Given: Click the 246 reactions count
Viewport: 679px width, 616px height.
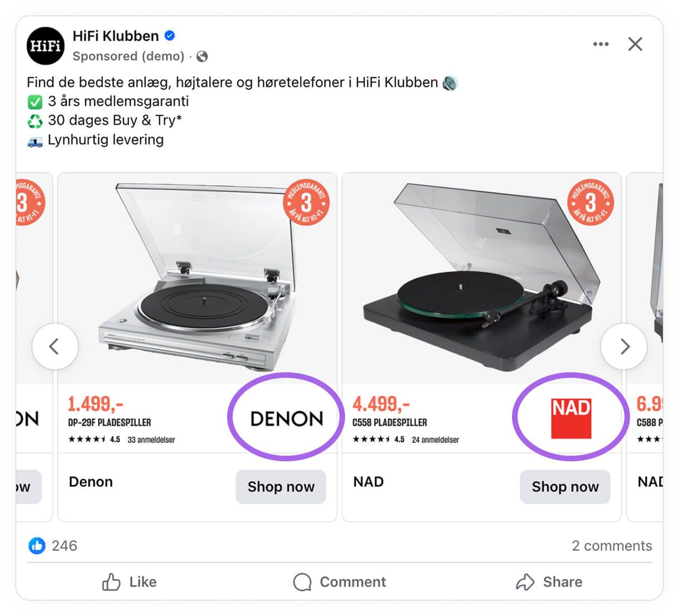Looking at the screenshot, I should click(x=64, y=546).
